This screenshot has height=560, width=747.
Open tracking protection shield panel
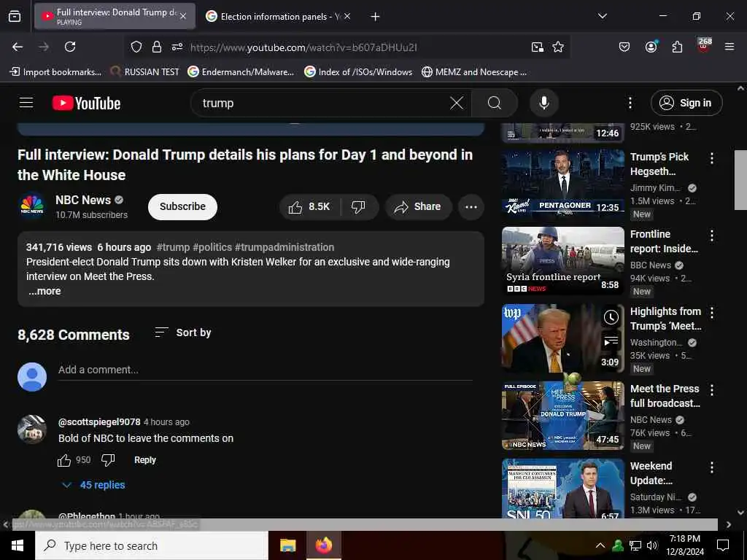pyautogui.click(x=136, y=47)
